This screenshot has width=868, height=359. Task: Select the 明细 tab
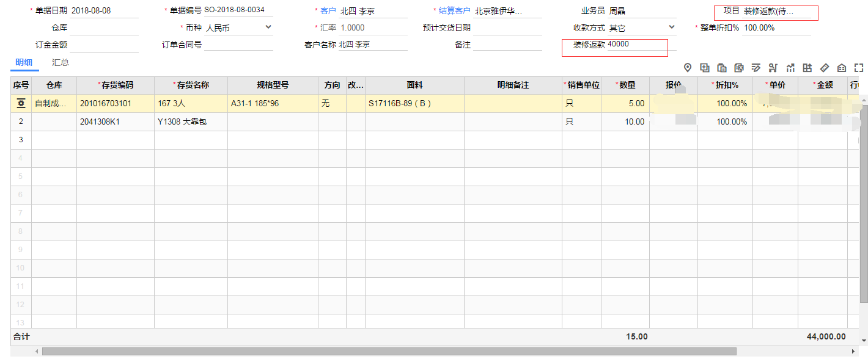tap(24, 63)
